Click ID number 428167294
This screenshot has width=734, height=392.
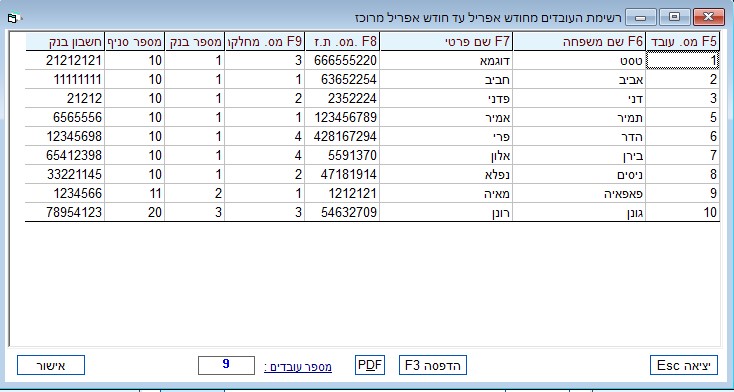coord(342,136)
